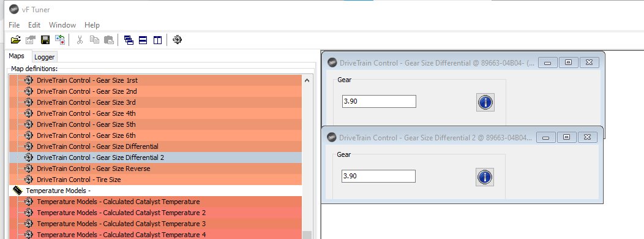Click the Open file folder icon
644x239 pixels.
(x=15, y=40)
